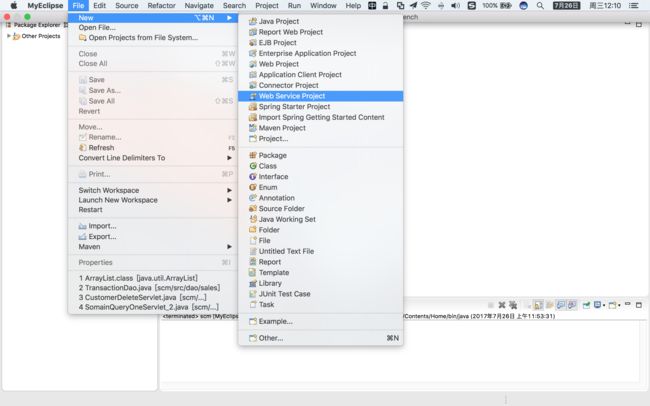Create a new Template

[320, 272]
